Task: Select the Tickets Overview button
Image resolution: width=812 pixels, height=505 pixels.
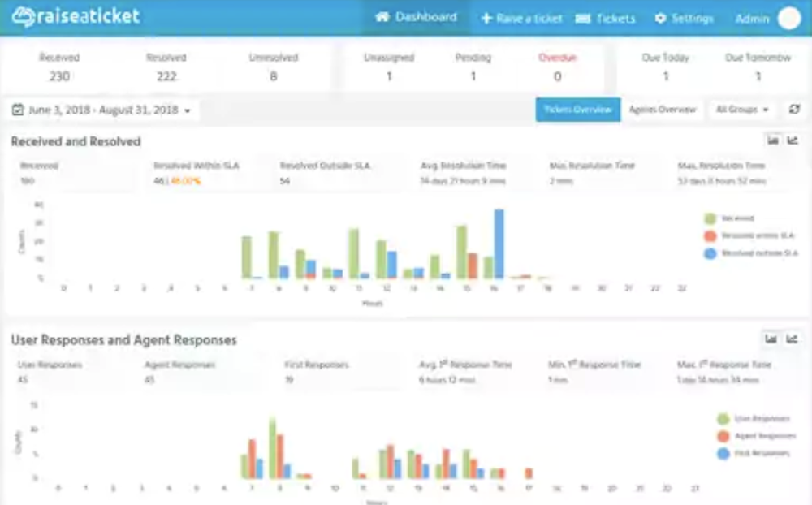Action: pyautogui.click(x=578, y=110)
